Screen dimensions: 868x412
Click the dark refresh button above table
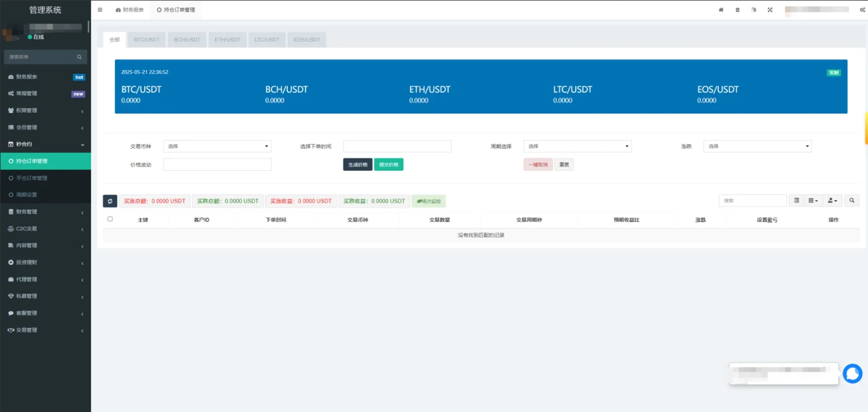click(110, 201)
